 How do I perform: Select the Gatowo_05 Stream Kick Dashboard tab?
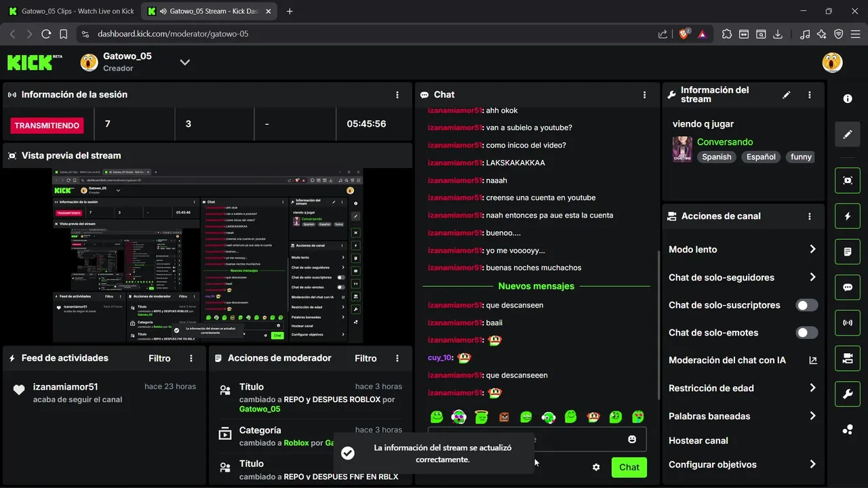(x=210, y=12)
